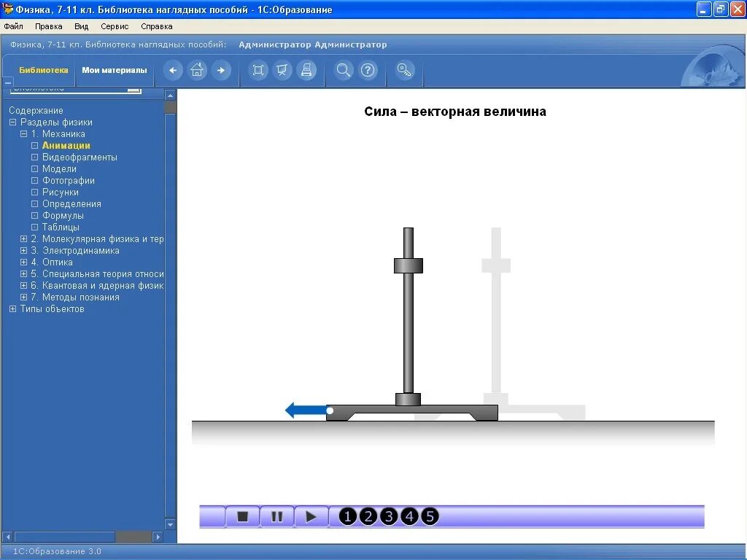
Task: Open presentation board icon in toolbar
Action: [282, 71]
